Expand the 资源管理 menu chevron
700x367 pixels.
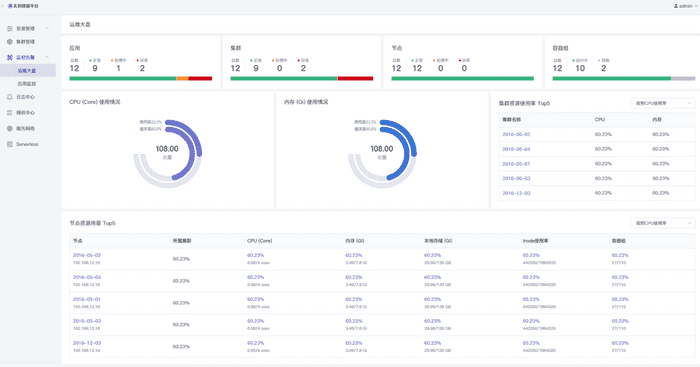click(x=47, y=29)
